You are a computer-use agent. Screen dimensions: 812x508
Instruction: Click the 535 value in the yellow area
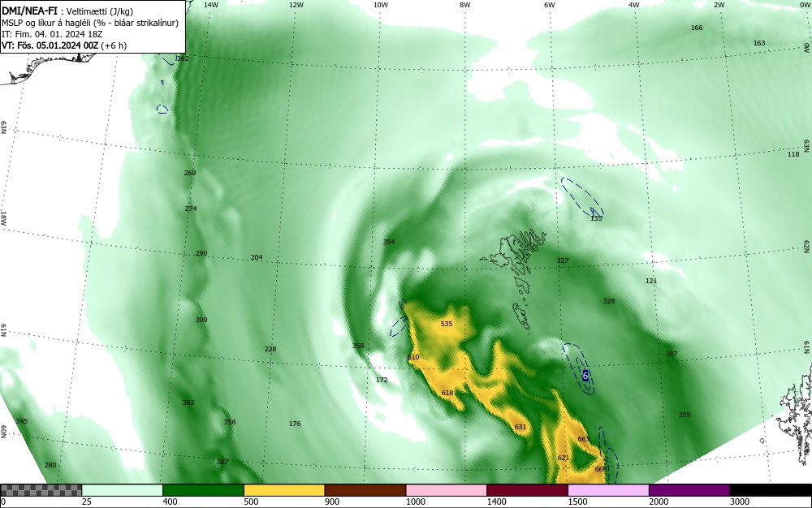point(447,324)
